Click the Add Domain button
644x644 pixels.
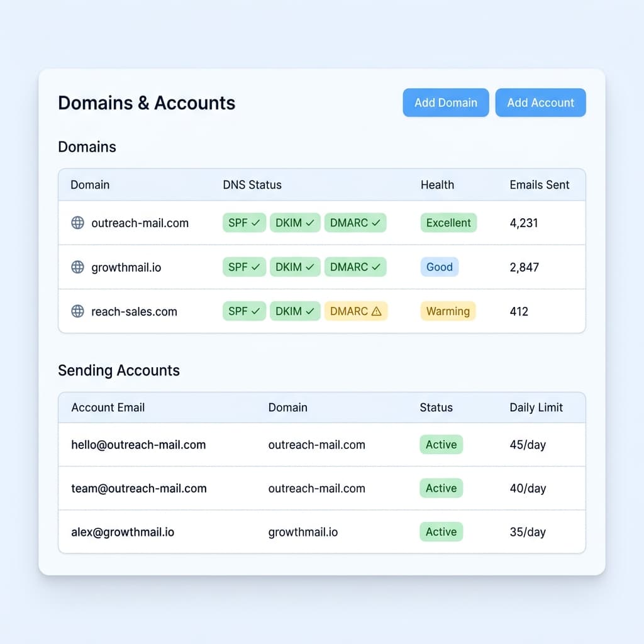tap(445, 103)
